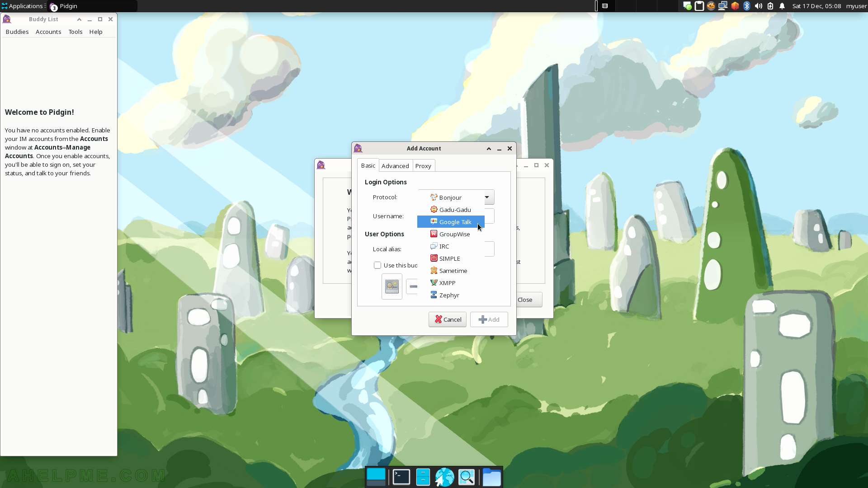Click the buddy icon image chooser
This screenshot has width=868, height=488.
(x=392, y=286)
